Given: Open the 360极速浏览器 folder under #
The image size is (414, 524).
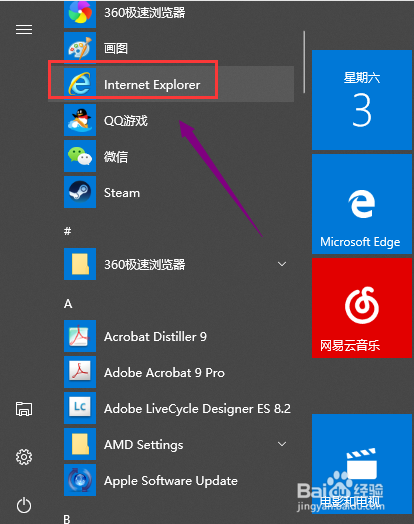Looking at the screenshot, I should (x=80, y=264).
